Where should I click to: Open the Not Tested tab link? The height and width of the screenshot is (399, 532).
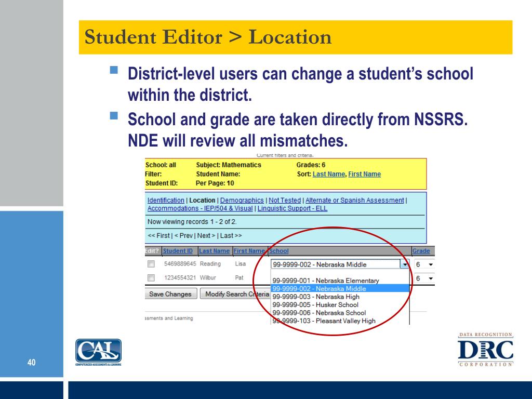tap(285, 200)
